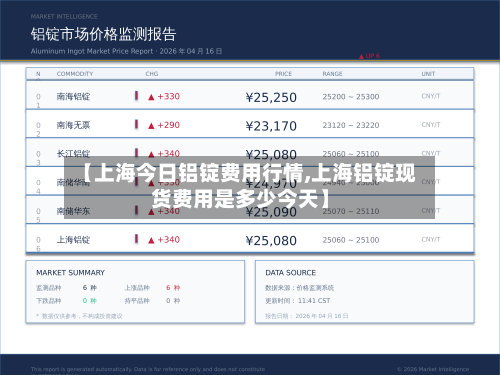The image size is (500, 375).
Task: Click the 上涨品种 red 6 种 value
Action: [x=173, y=288]
